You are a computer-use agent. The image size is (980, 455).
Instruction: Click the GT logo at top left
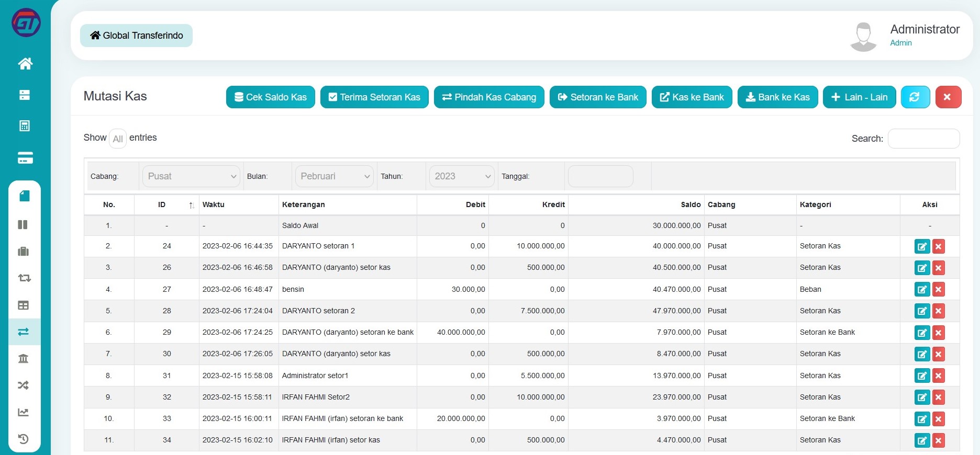point(26,22)
